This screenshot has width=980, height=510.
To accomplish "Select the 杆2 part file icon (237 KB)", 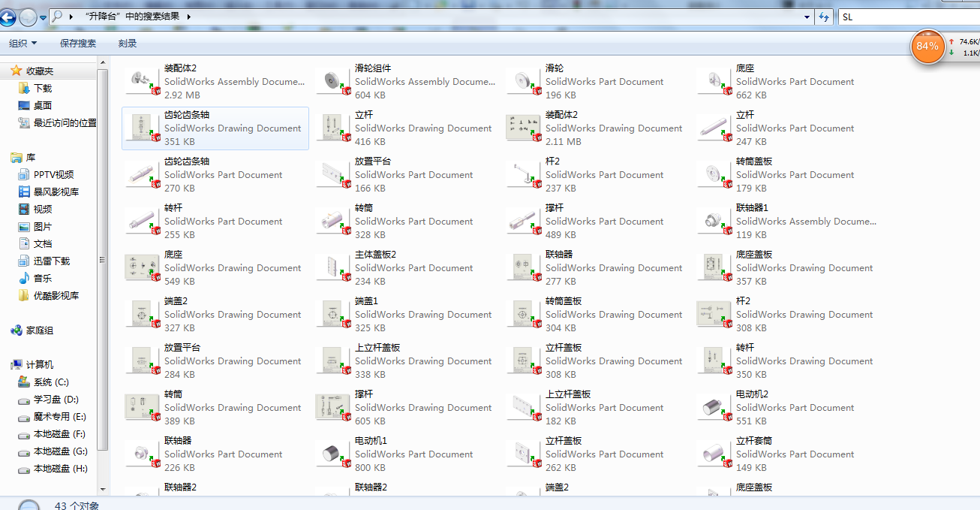I will pyautogui.click(x=524, y=174).
